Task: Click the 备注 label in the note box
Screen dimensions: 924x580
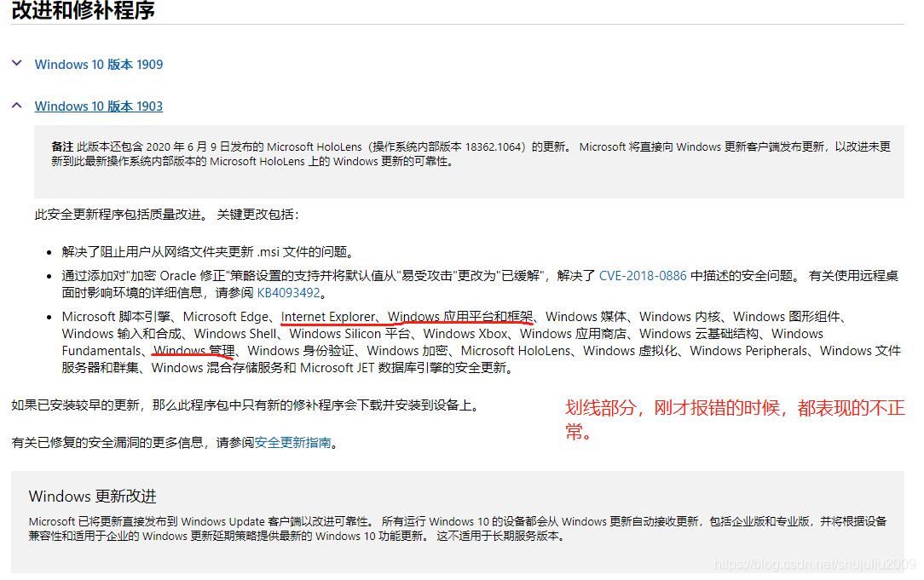Action: [x=62, y=146]
